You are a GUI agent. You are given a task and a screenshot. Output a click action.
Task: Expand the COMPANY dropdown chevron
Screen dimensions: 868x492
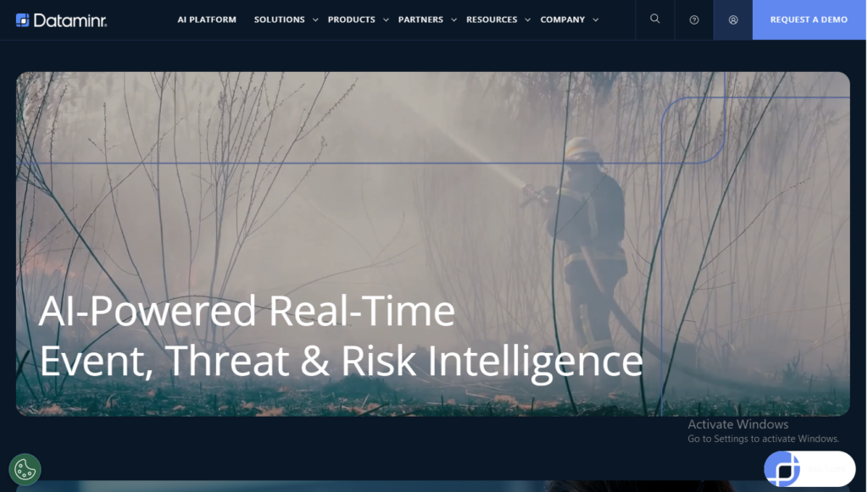(x=596, y=19)
